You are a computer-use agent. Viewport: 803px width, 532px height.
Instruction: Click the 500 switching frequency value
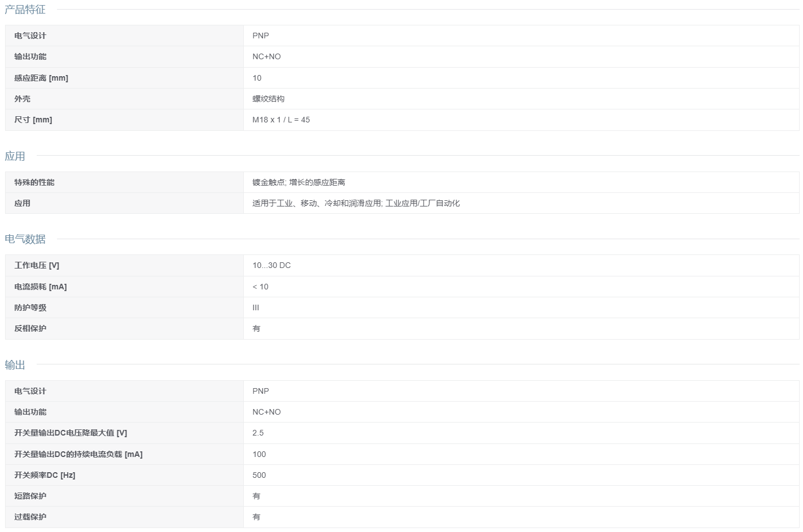pos(259,475)
